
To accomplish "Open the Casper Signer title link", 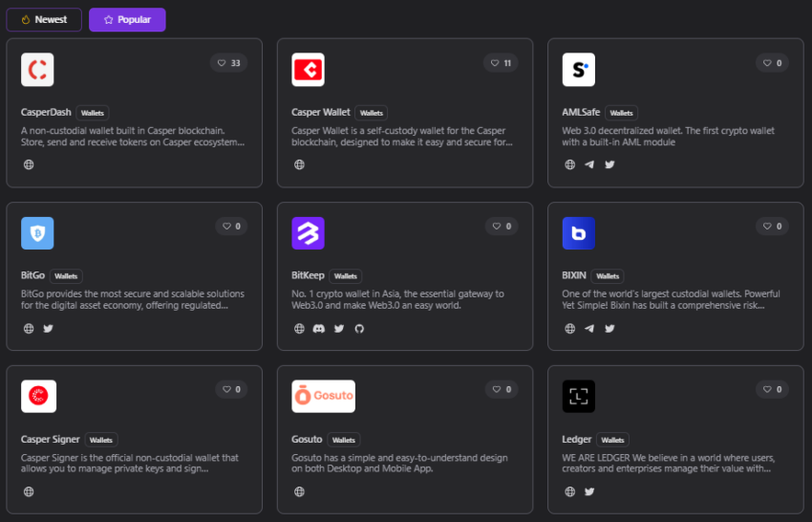I will [51, 440].
